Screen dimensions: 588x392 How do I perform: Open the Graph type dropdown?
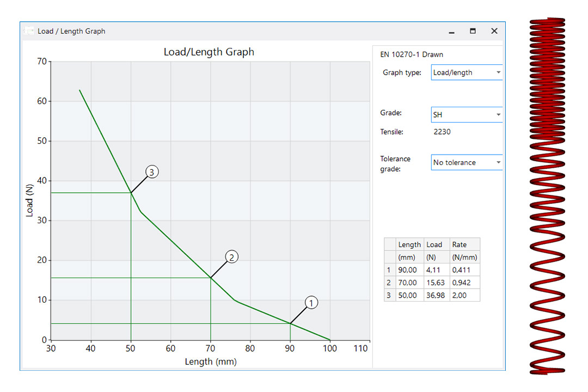467,72
